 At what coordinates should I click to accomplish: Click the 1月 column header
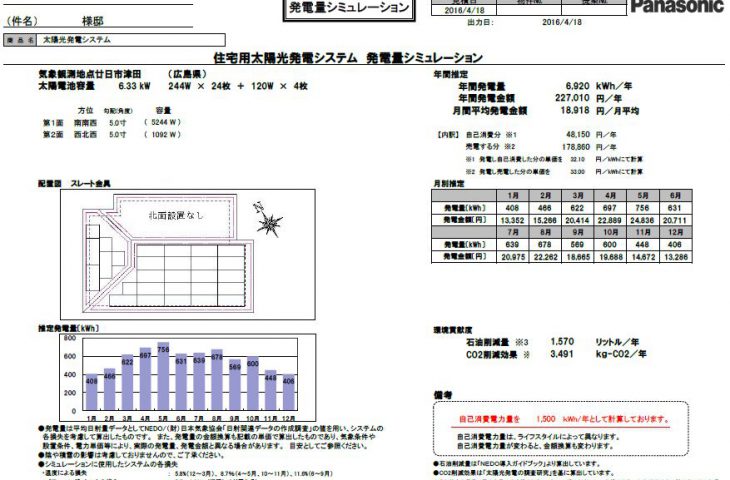tap(513, 196)
